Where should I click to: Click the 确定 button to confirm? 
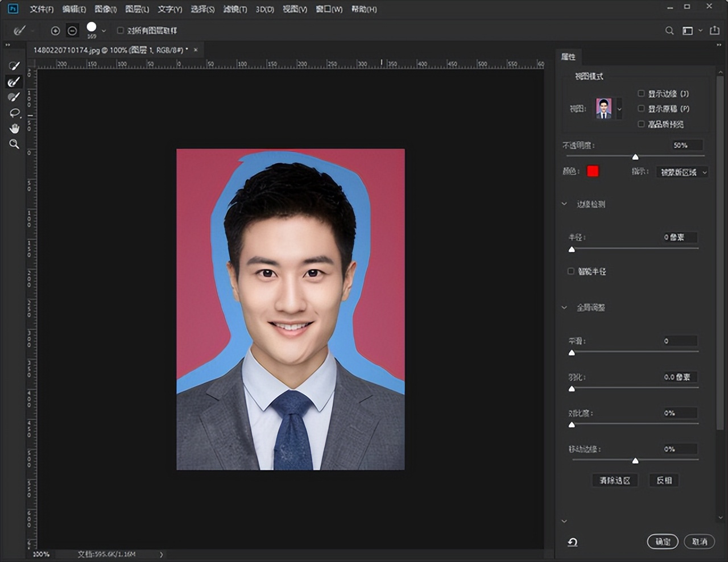coord(663,542)
